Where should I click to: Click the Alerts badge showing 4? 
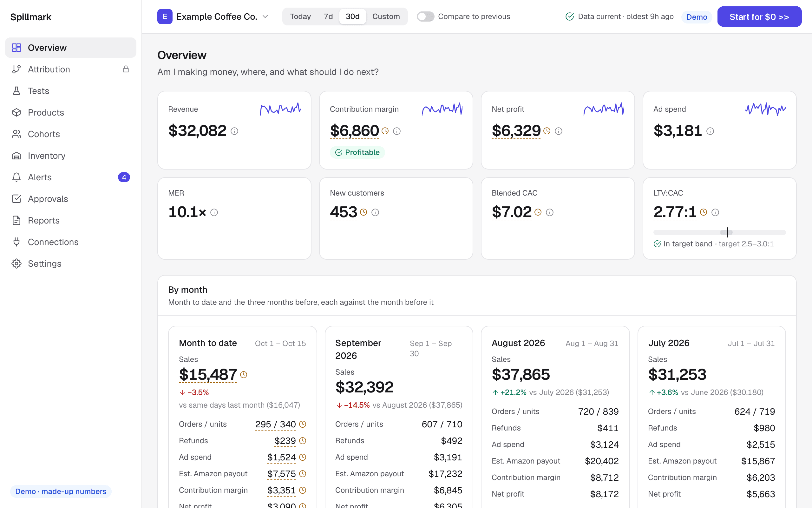[124, 177]
